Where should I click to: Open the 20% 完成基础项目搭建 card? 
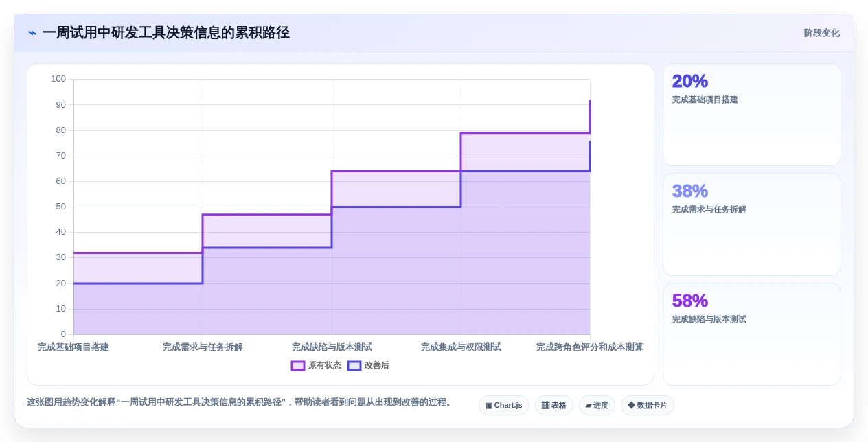(752, 115)
